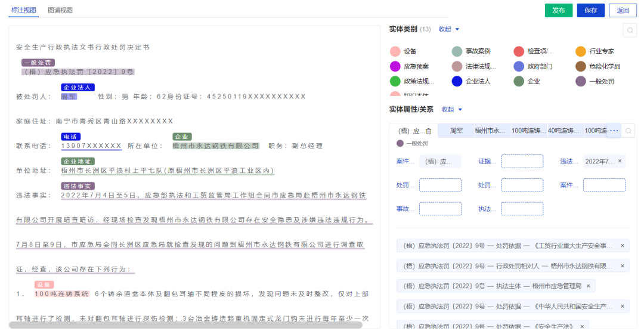644x334 pixels.
Task: Click the search icon in 实体属性/关系 tab row
Action: 628,131
